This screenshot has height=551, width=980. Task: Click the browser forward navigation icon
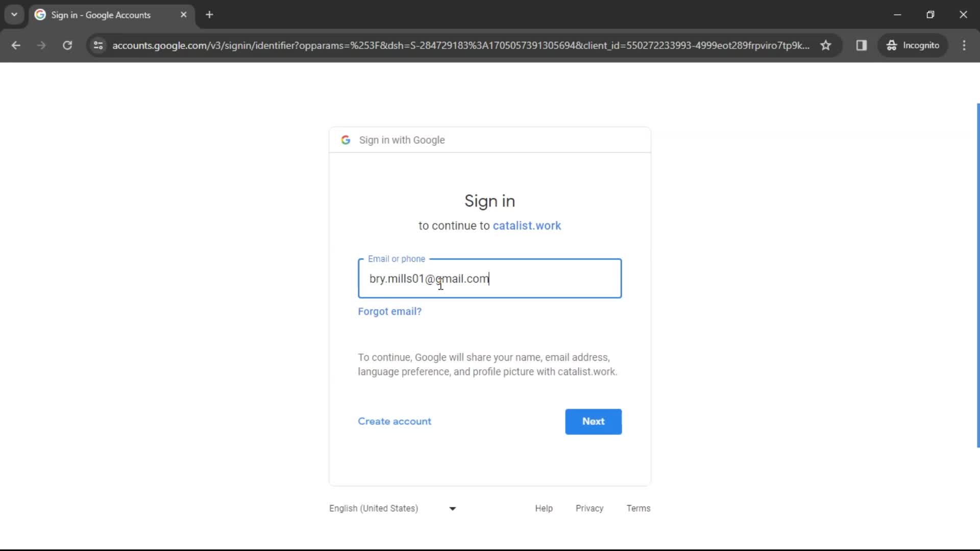point(40,45)
